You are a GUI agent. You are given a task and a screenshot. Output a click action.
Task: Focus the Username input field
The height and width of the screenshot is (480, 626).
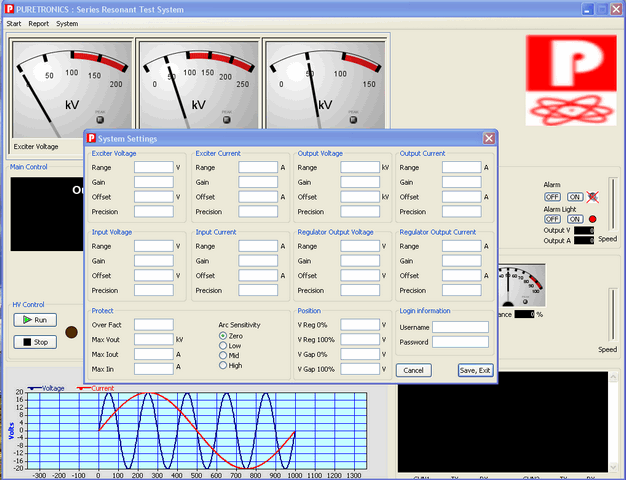tap(460, 327)
